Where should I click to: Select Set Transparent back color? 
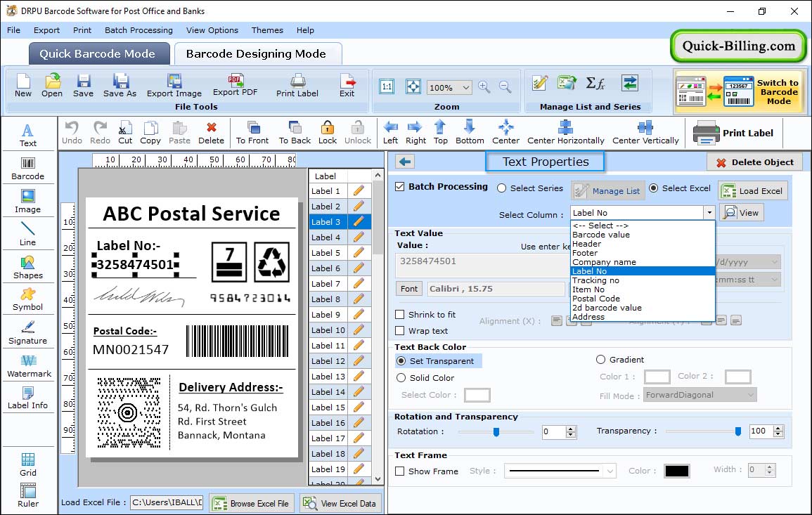tap(401, 360)
